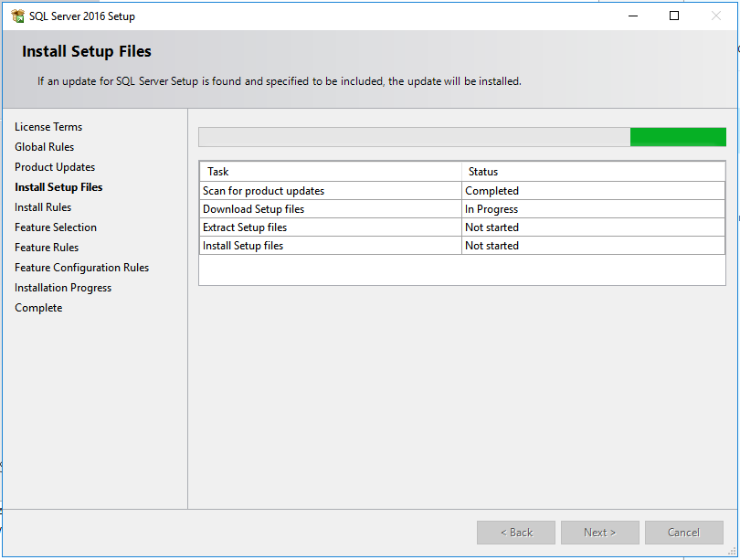The width and height of the screenshot is (740, 560).
Task: Navigate to Install Rules
Action: (42, 206)
